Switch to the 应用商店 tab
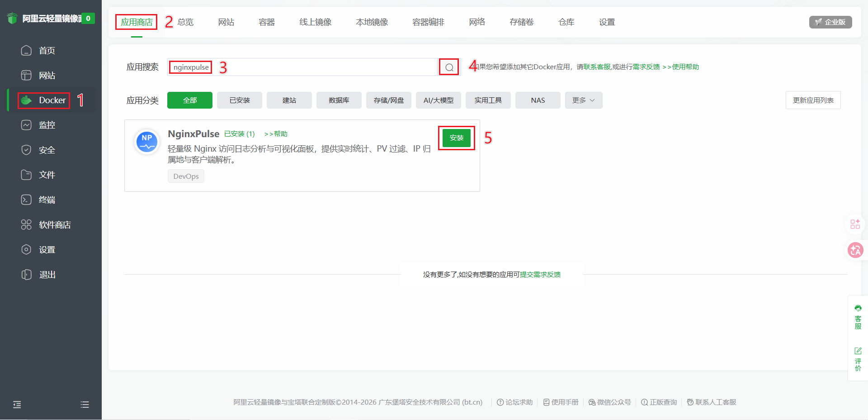This screenshot has width=868, height=420. tap(137, 22)
